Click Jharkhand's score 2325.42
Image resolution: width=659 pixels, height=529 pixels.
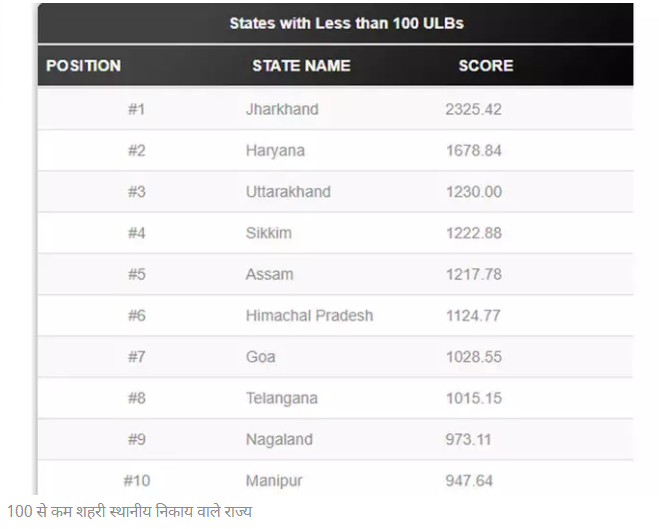pos(474,109)
